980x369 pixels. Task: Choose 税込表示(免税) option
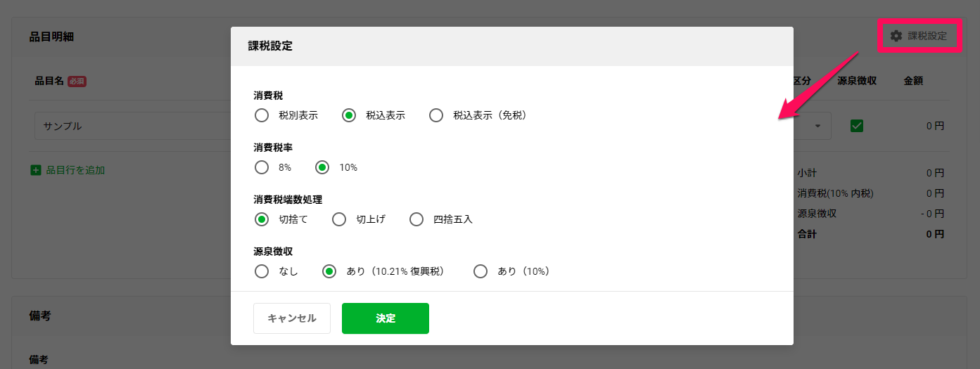point(436,115)
